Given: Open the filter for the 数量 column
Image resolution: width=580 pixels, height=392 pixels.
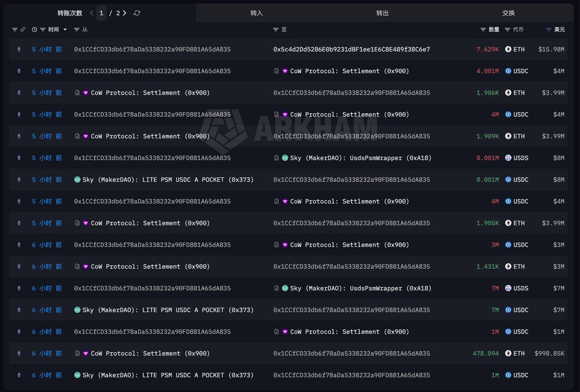Looking at the screenshot, I should pyautogui.click(x=483, y=29).
